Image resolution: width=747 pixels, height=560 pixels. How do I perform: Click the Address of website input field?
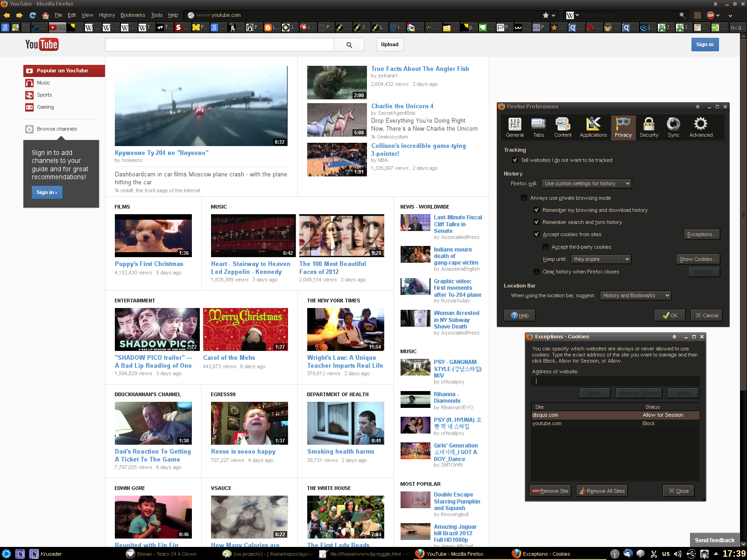(615, 381)
